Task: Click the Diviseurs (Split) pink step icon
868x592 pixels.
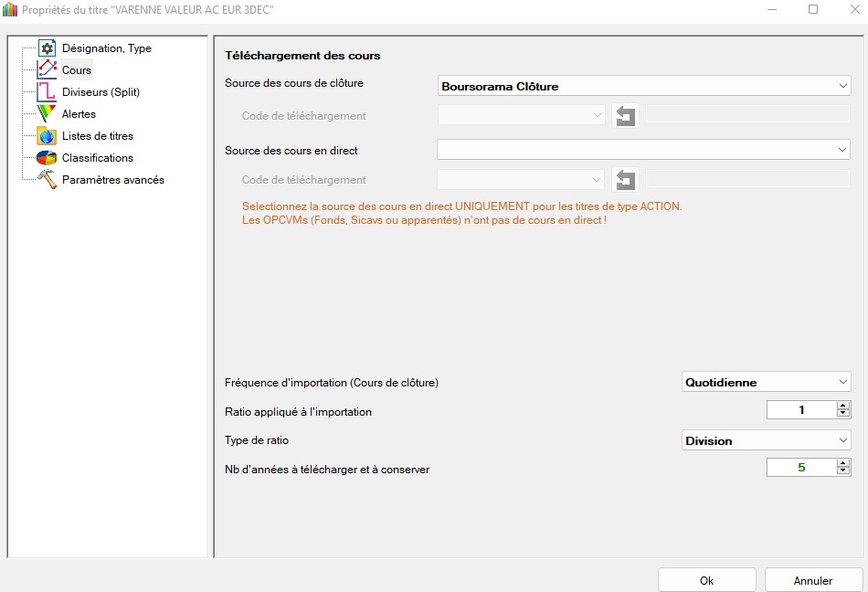Action: click(x=48, y=92)
